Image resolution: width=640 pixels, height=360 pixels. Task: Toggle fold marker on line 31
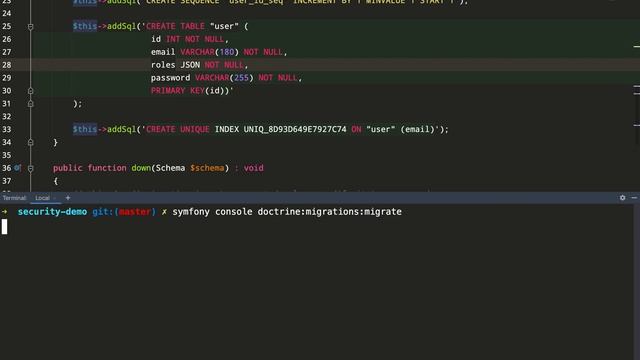click(30, 104)
